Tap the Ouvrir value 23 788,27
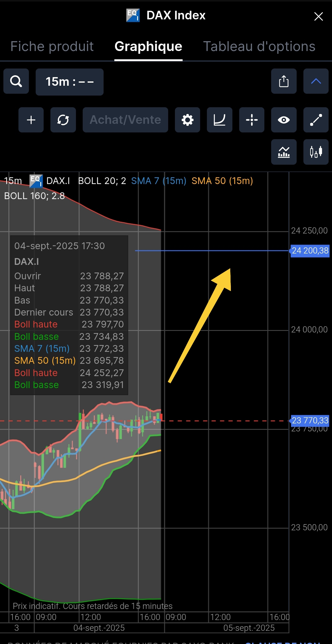 click(x=102, y=276)
